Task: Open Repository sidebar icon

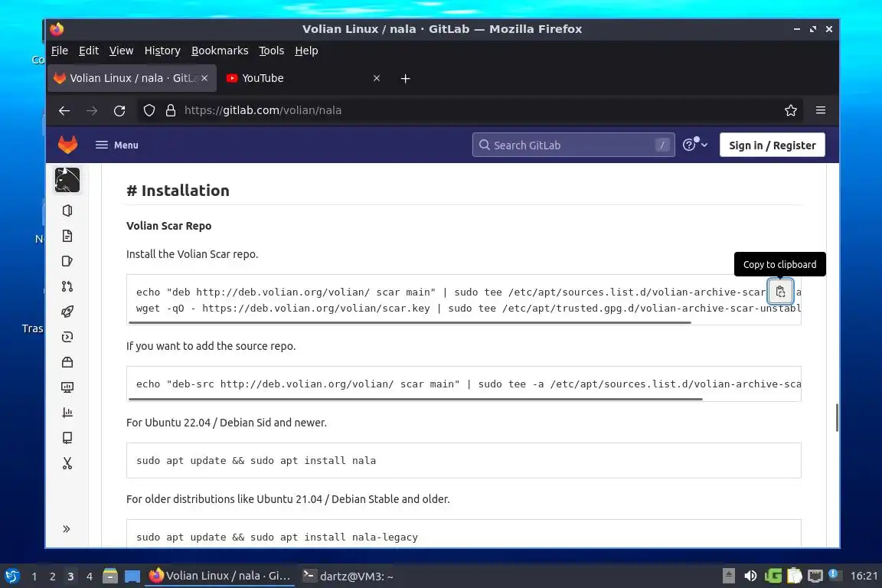Action: (x=67, y=236)
